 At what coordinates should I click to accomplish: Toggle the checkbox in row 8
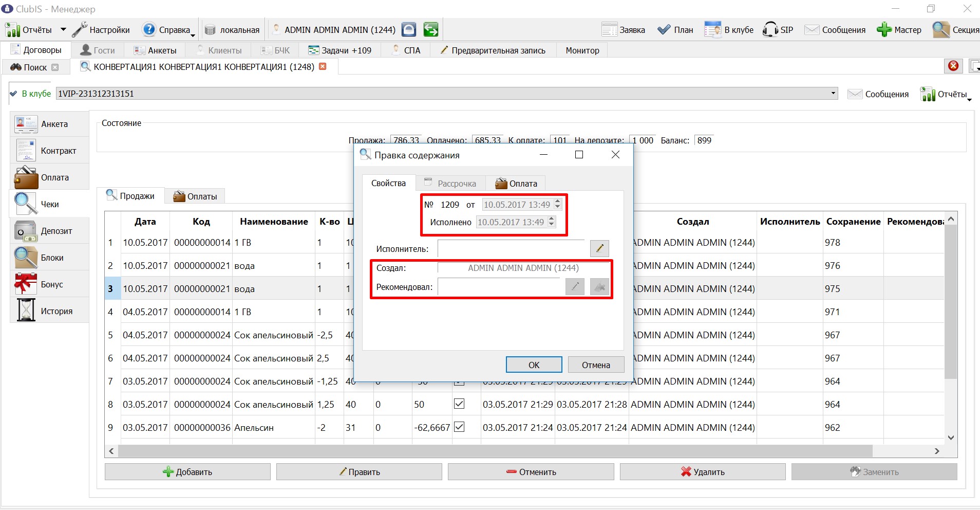(459, 404)
